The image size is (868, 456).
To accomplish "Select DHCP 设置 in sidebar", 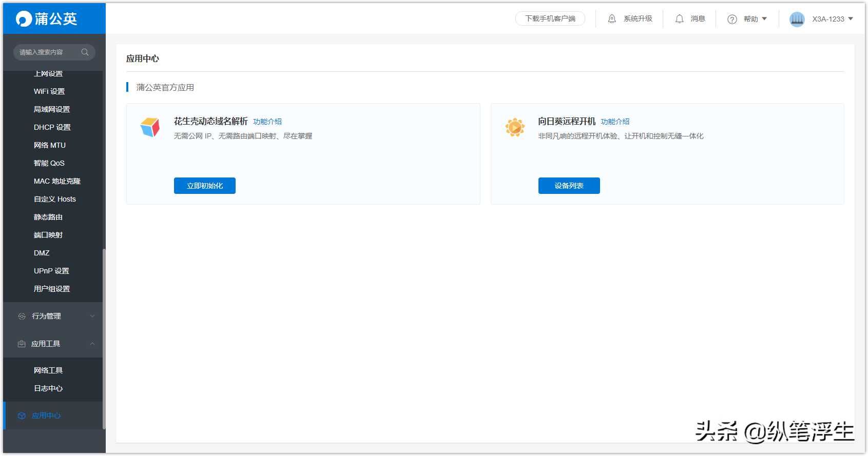I will click(52, 127).
